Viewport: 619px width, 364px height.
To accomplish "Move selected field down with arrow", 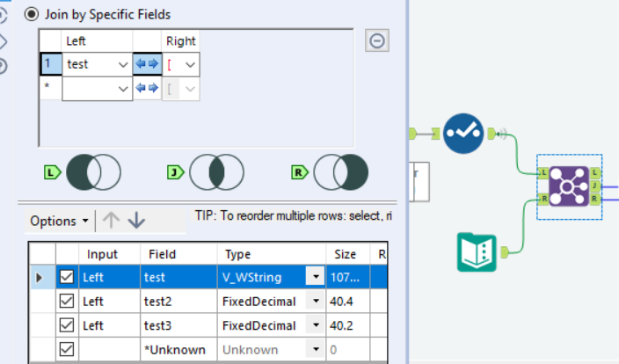I will point(136,221).
